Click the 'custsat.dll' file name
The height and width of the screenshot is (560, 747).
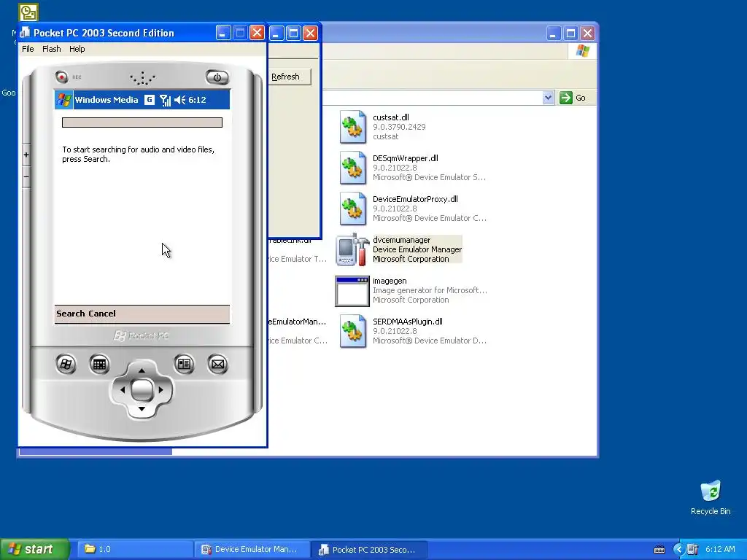click(391, 117)
